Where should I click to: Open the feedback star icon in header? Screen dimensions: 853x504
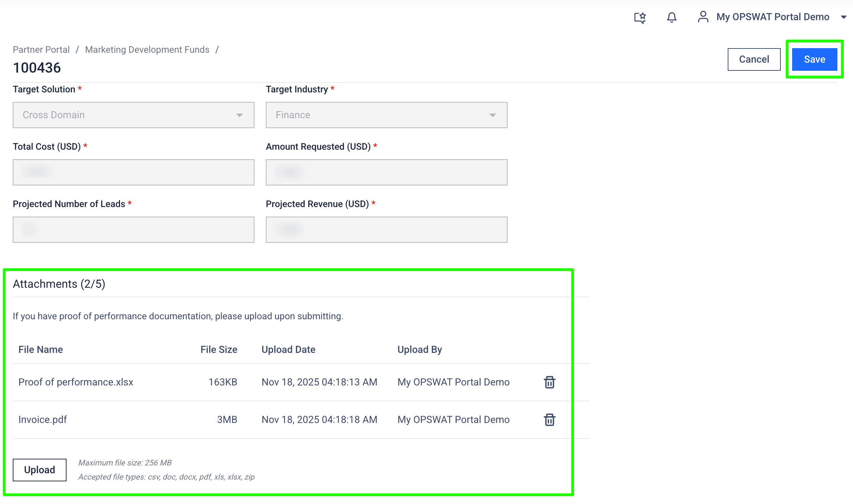click(640, 17)
